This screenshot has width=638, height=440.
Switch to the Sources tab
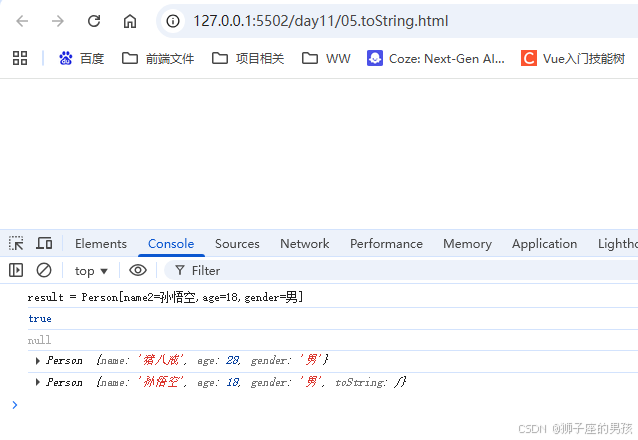237,243
